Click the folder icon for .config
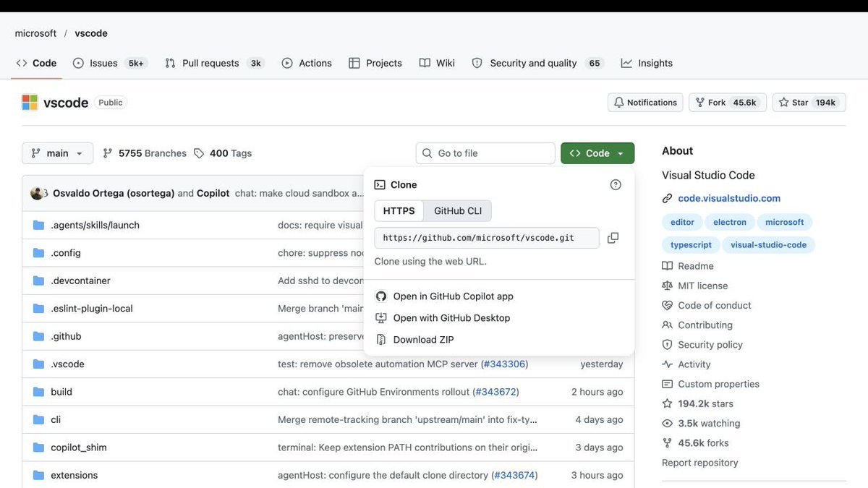Image resolution: width=868 pixels, height=488 pixels. point(39,253)
